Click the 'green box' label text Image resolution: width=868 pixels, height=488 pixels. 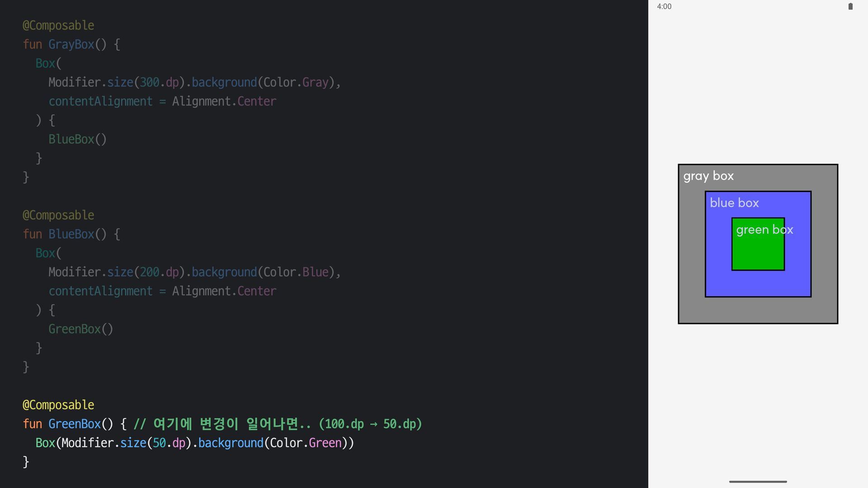click(764, 230)
